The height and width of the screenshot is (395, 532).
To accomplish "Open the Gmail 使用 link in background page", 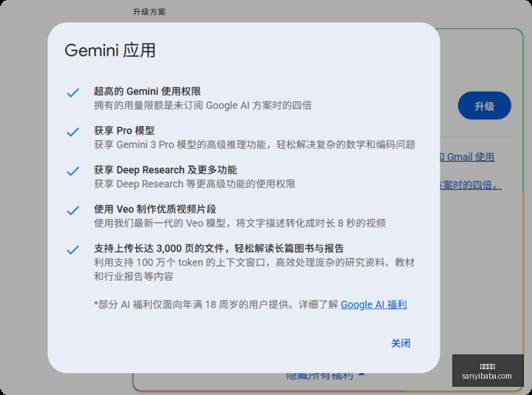I will pos(467,157).
